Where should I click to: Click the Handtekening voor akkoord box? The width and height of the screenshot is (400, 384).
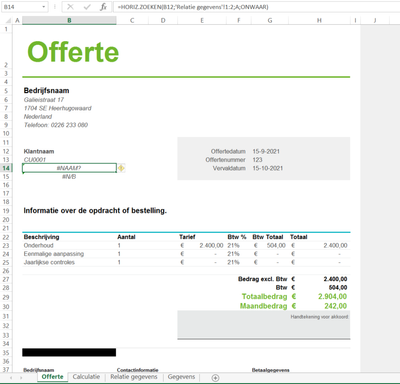264,324
